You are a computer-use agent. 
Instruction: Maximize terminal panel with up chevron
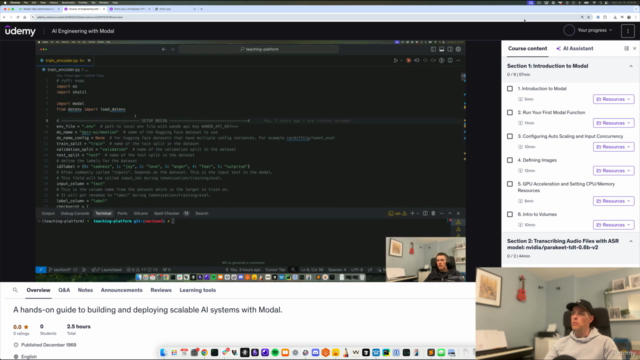click(x=450, y=213)
